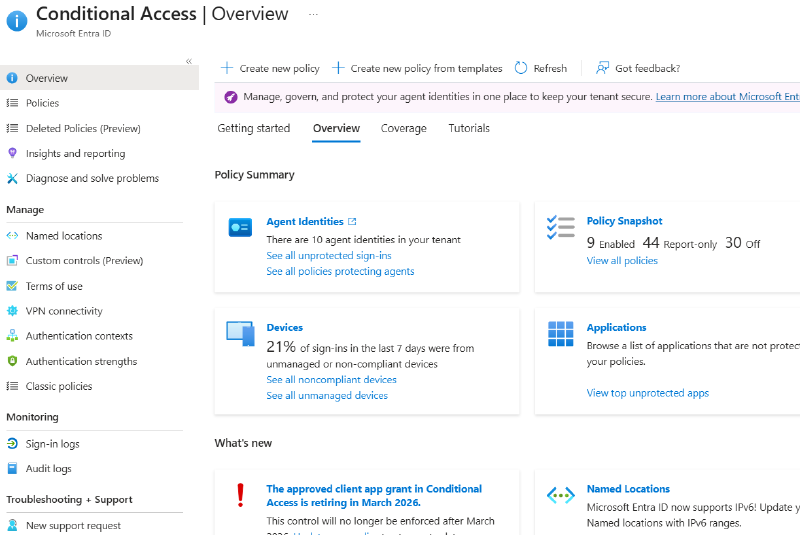Click the Got feedback person icon
Screen dimensions: 800x535
603,68
